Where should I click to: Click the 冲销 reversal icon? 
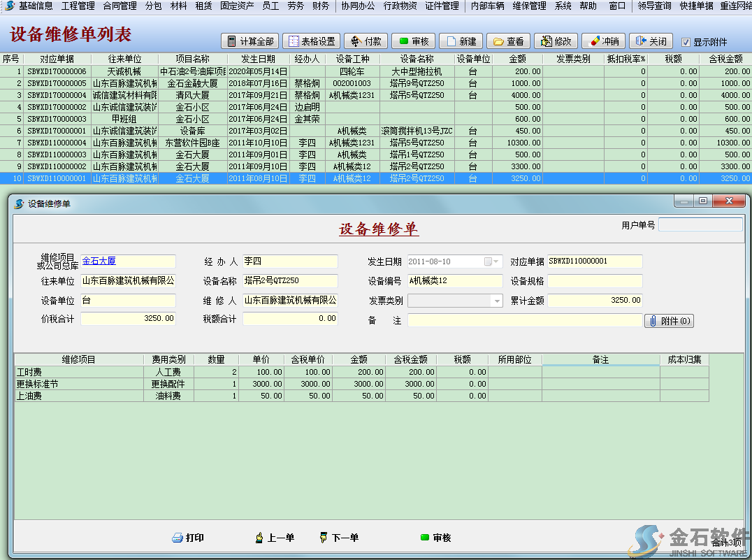(x=602, y=41)
